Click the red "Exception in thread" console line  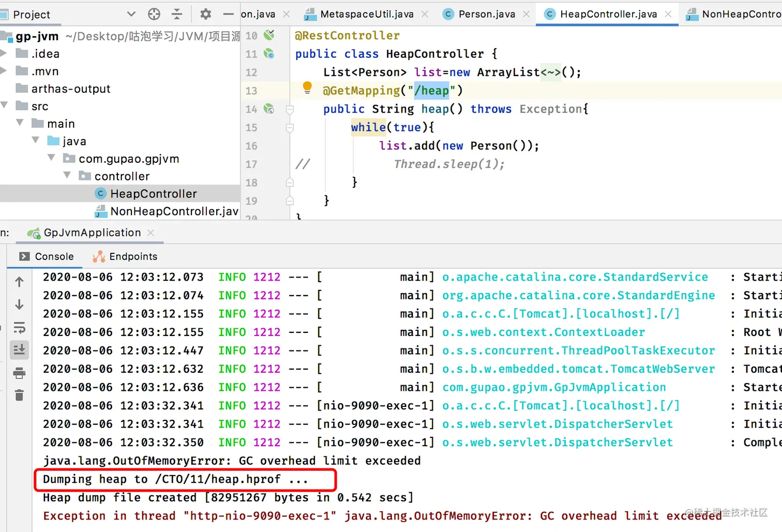[382, 516]
